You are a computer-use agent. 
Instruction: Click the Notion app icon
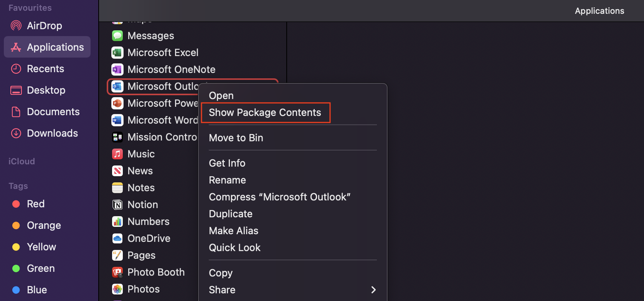click(x=117, y=205)
